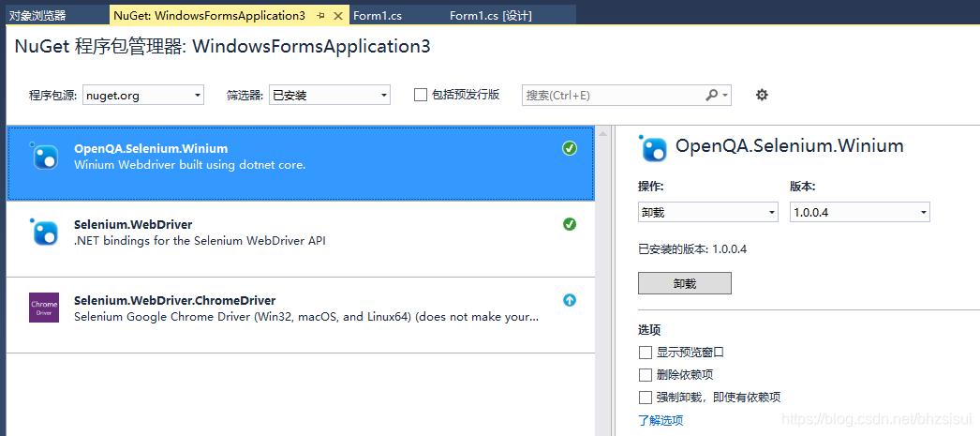Click the purple Chrome Driver package icon

[44, 308]
